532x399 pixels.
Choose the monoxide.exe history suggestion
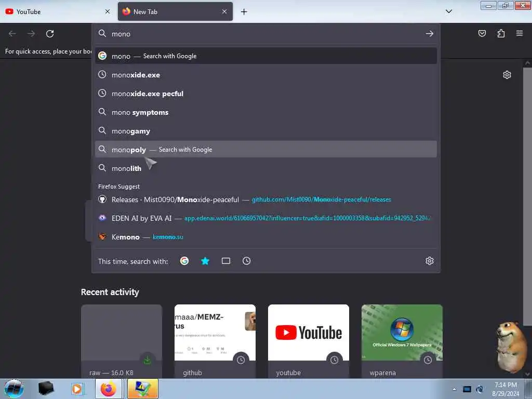(x=265, y=75)
